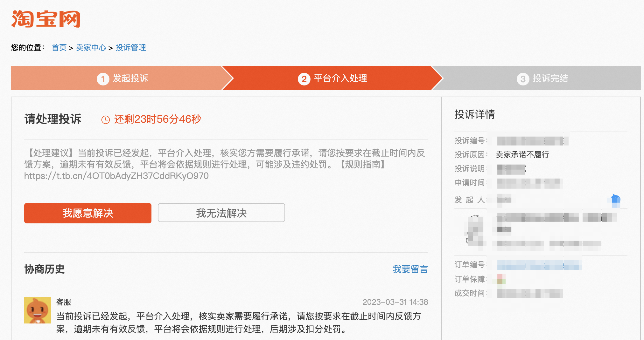Viewport: 644px width, 340px height.
Task: Click the rule guide URL text
Action: click(x=116, y=176)
